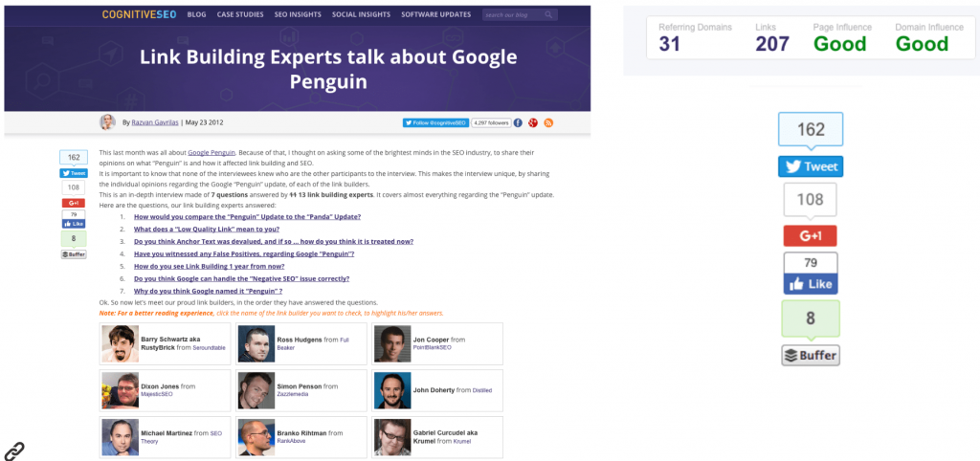
Task: Click Barry Schwartz's profile photo
Action: pos(120,344)
